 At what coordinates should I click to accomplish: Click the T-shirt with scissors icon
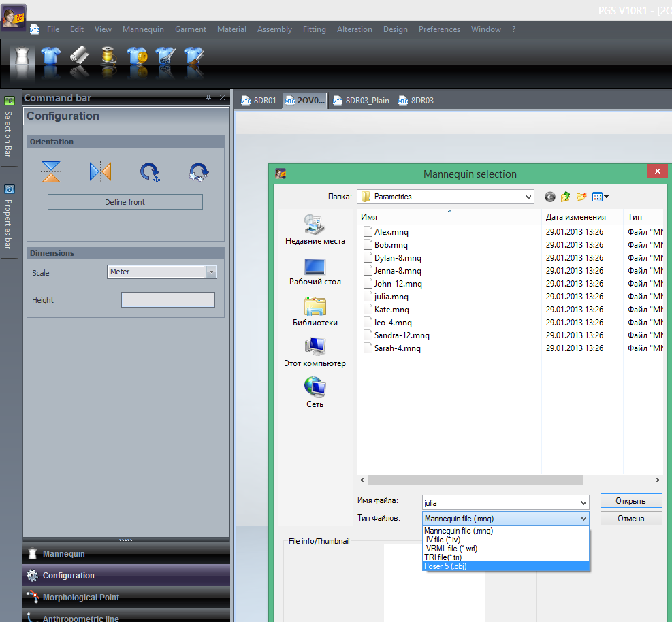[x=165, y=56]
